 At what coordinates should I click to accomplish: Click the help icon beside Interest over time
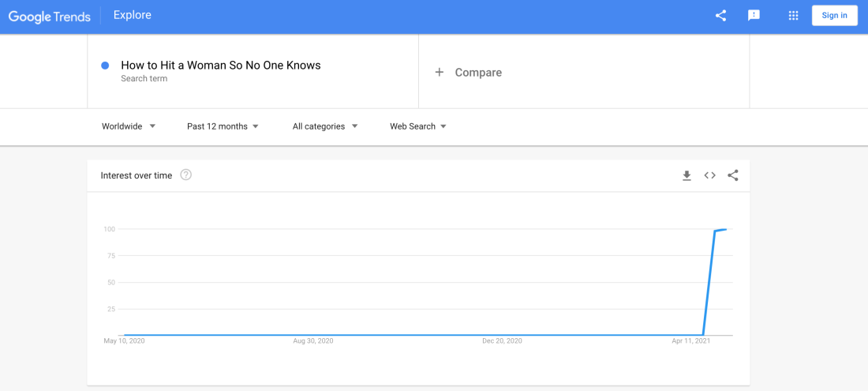[186, 175]
